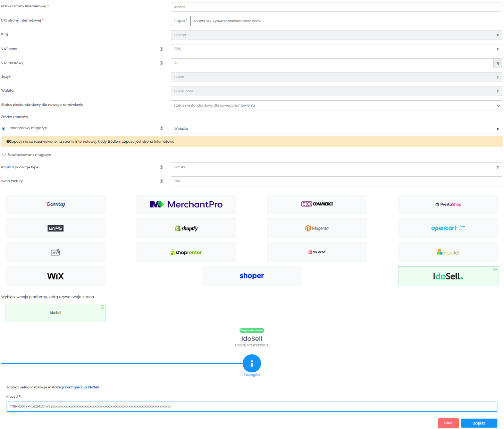Open the help tooltip for VAT dostawy
Viewport: 504px width, 429px height.
tap(161, 63)
